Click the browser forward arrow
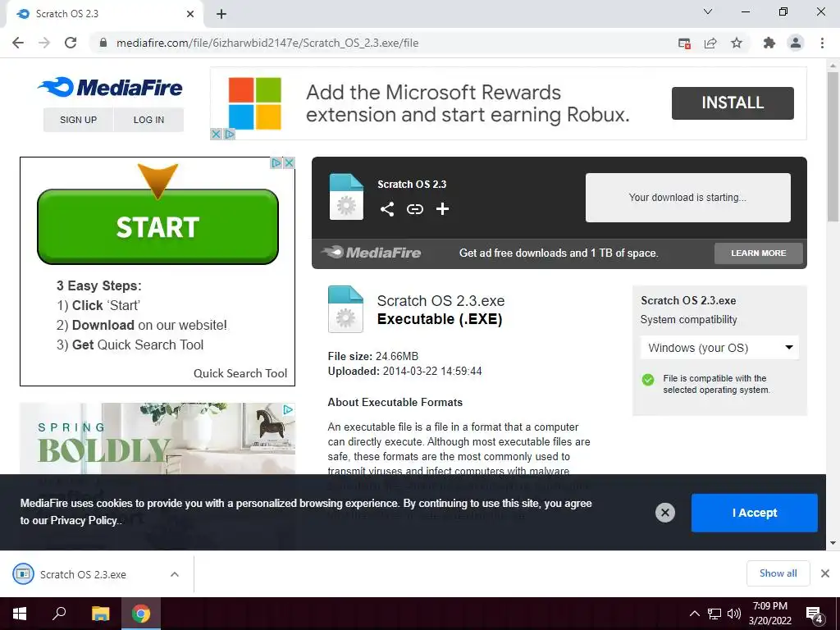Image resolution: width=840 pixels, height=630 pixels. click(44, 43)
